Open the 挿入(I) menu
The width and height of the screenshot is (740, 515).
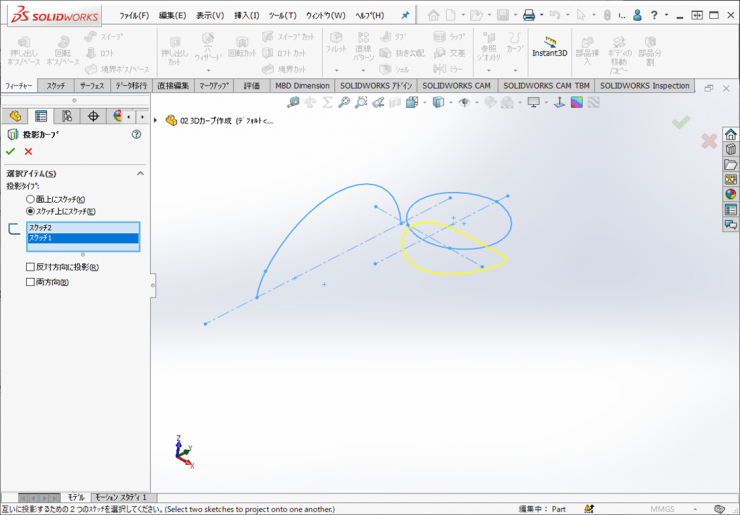246,16
